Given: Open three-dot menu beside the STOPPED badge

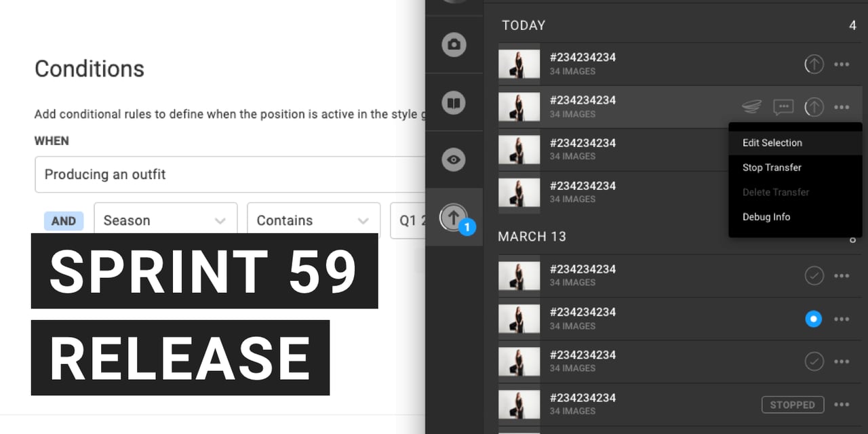Looking at the screenshot, I should pyautogui.click(x=842, y=405).
